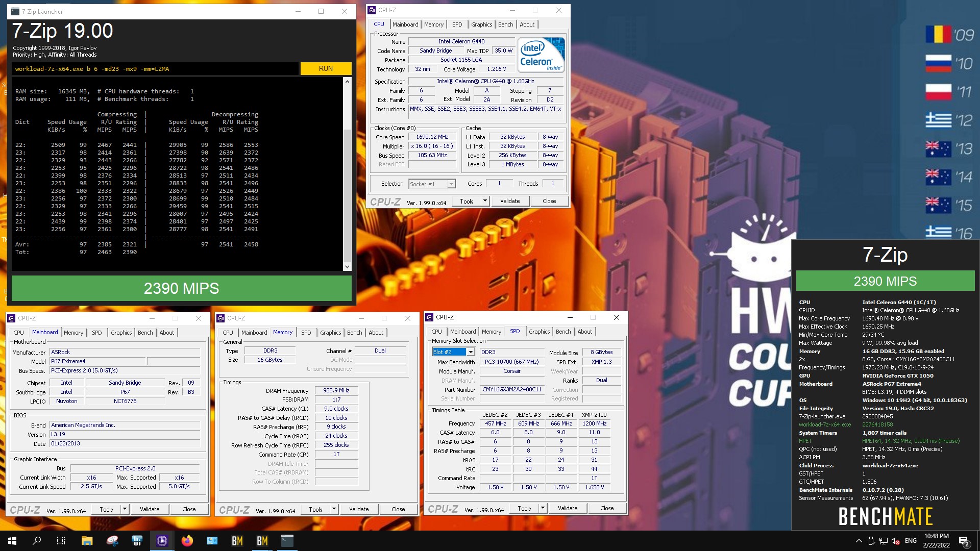This screenshot has width=980, height=551.
Task: Click the CMY16GX3M2A2400C11 part number field
Action: pos(512,389)
